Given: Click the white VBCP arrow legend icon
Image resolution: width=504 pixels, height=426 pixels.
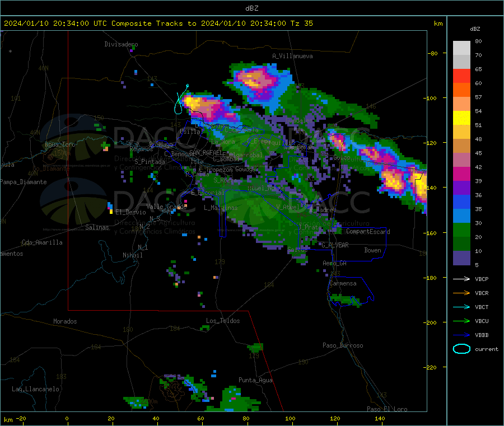Looking at the screenshot, I should pos(461,279).
